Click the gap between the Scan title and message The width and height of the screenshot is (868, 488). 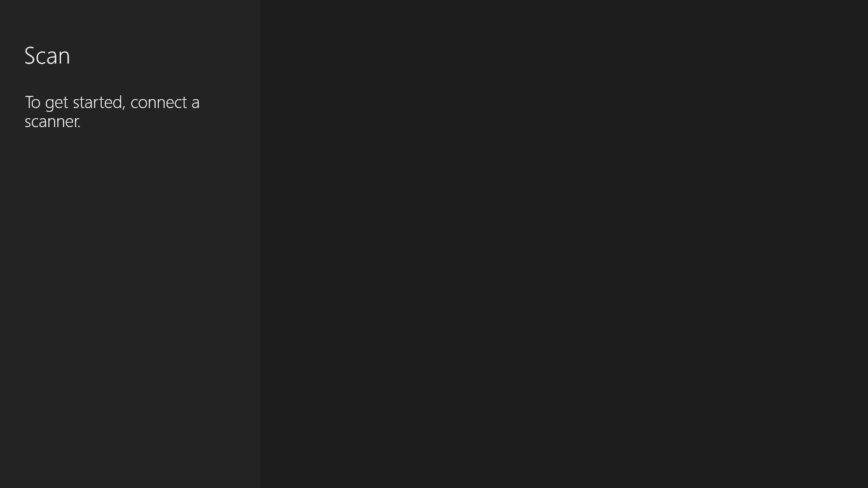[x=112, y=80]
